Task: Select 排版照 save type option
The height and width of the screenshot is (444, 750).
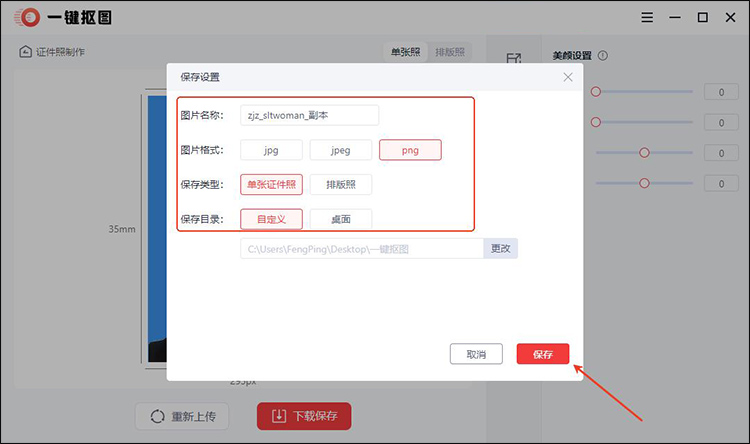Action: pyautogui.click(x=340, y=184)
